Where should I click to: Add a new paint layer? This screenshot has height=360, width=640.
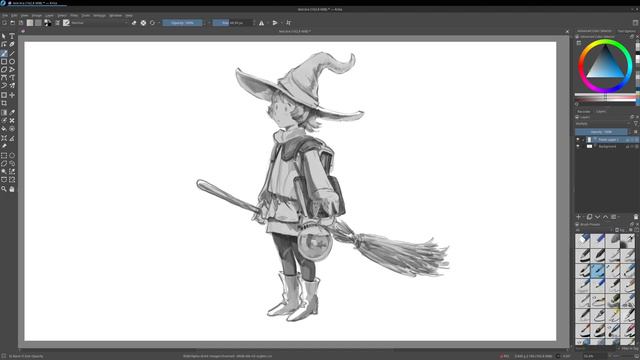578,217
